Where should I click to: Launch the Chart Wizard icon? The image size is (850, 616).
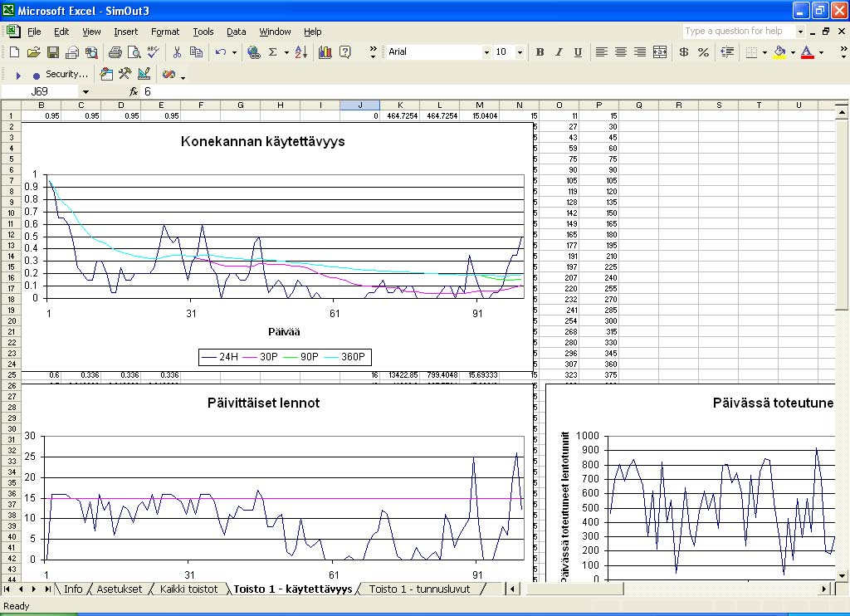(325, 52)
